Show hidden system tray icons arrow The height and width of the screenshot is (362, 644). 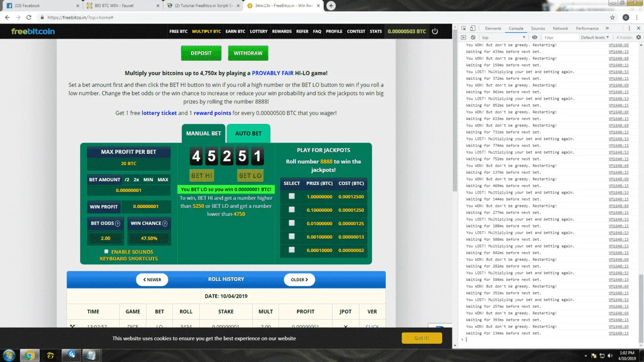(x=586, y=356)
